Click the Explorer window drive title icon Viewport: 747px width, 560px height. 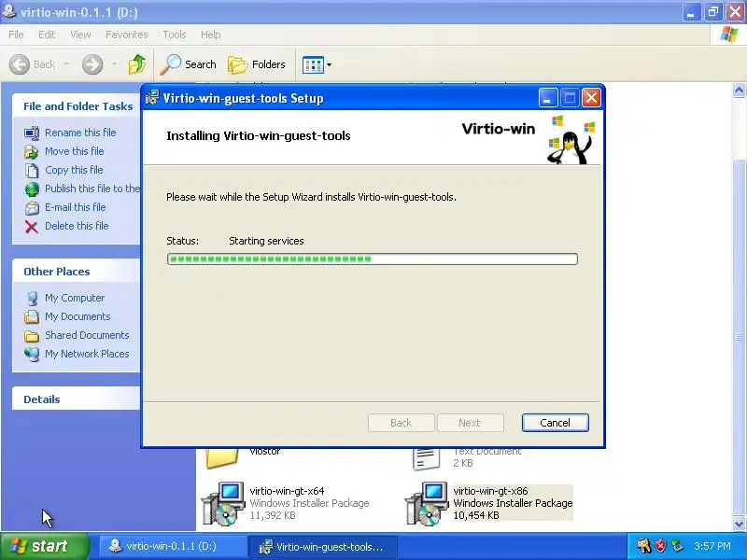9,11
